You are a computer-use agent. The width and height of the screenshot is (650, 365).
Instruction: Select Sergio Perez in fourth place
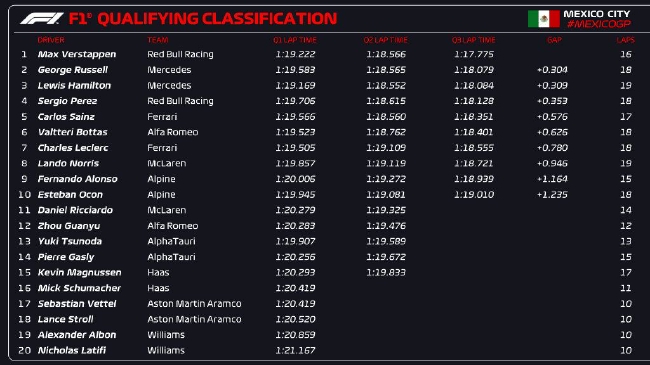tap(67, 101)
